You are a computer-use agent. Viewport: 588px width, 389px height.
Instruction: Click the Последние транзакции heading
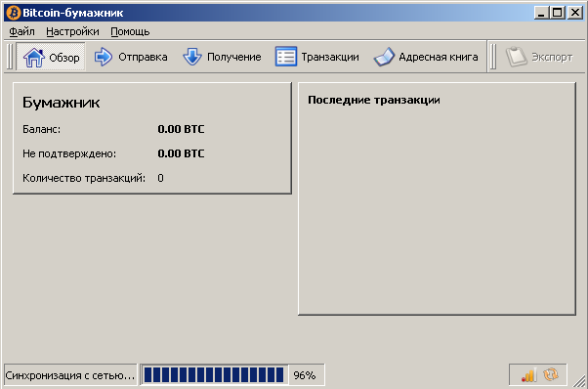point(374,100)
